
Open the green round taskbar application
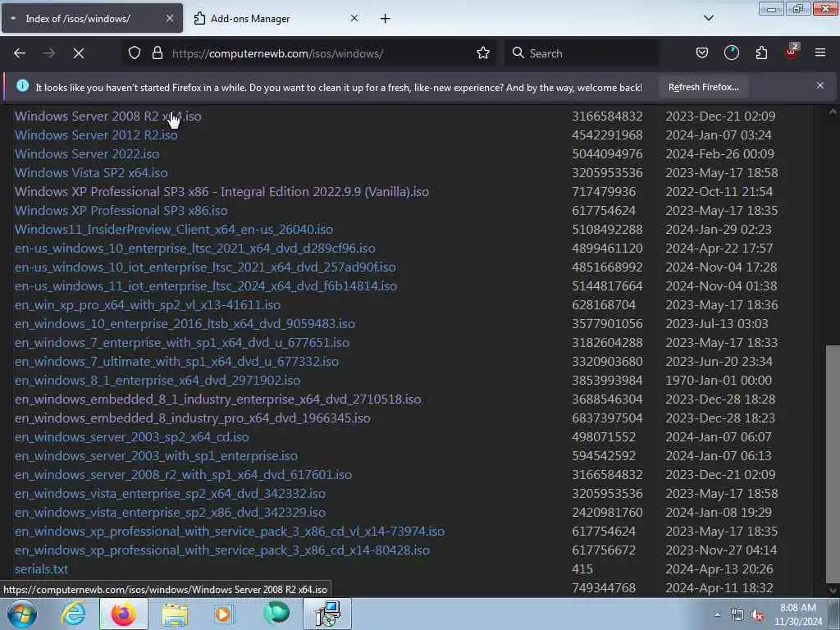(276, 613)
